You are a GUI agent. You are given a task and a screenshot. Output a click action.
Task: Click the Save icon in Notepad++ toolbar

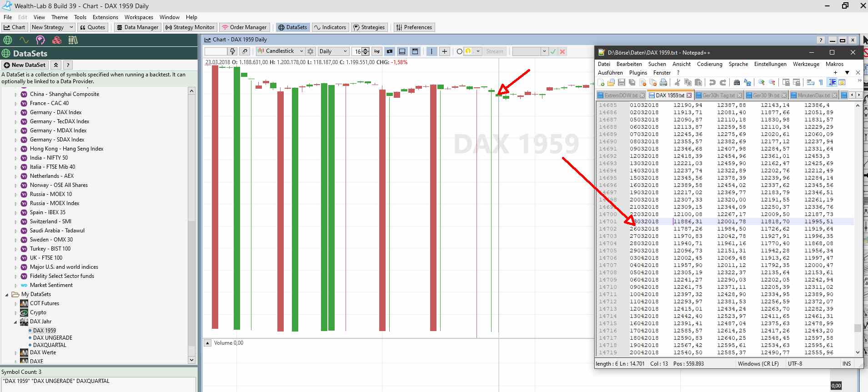(622, 82)
